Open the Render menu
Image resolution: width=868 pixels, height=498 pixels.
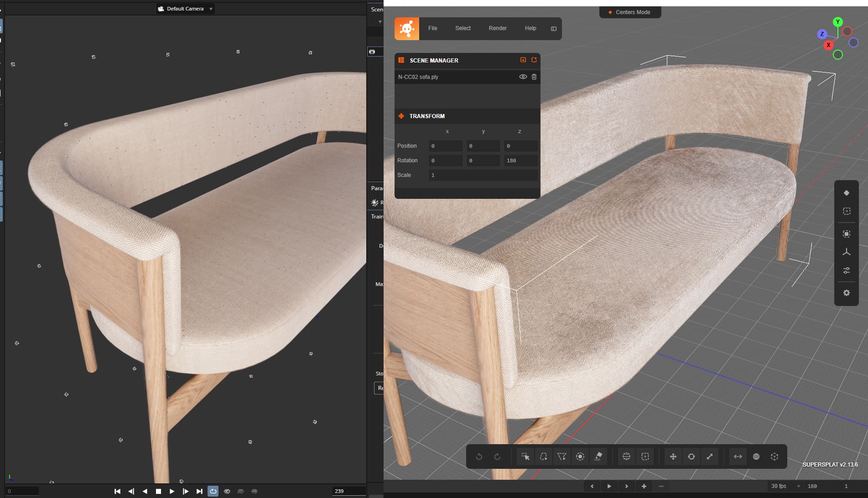tap(497, 28)
